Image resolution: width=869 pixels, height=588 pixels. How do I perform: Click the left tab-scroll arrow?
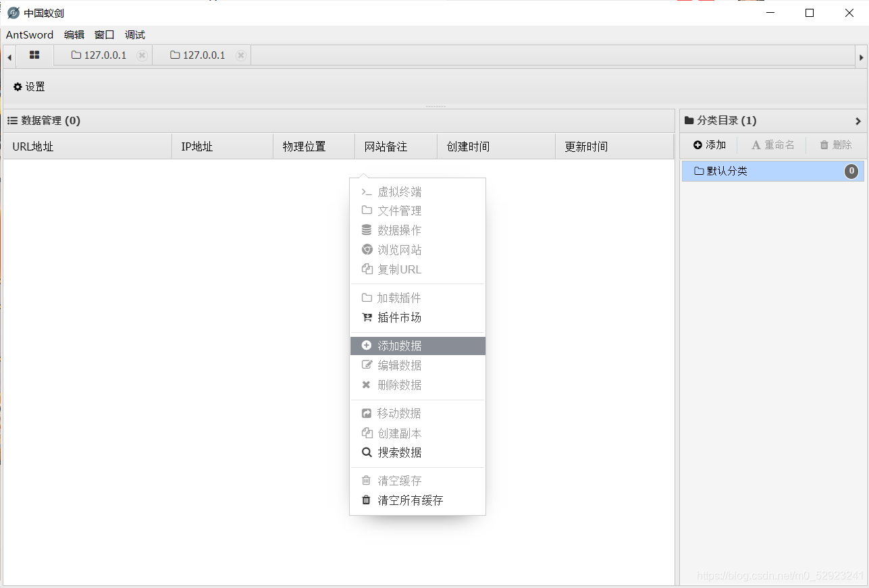pos(9,57)
